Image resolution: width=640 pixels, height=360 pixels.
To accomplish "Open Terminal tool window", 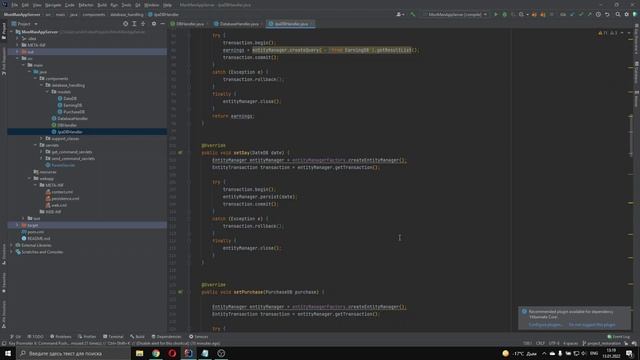I will coord(113,337).
